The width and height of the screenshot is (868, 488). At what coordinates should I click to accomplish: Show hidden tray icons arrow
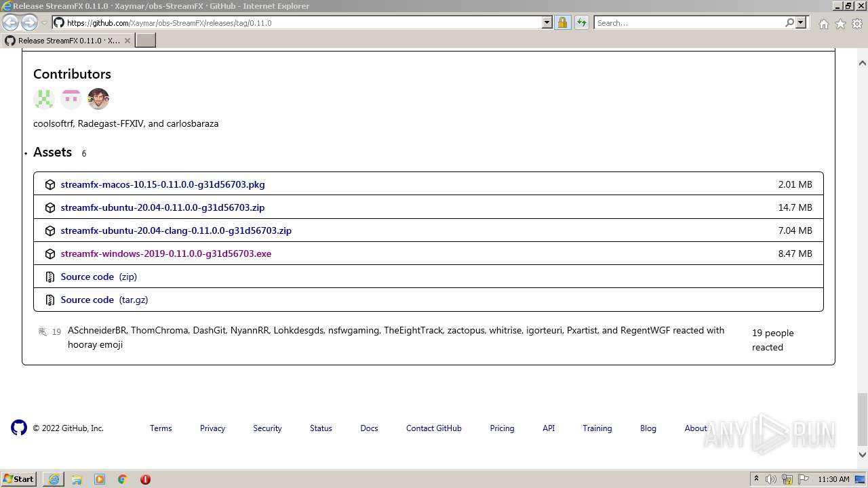click(756, 479)
